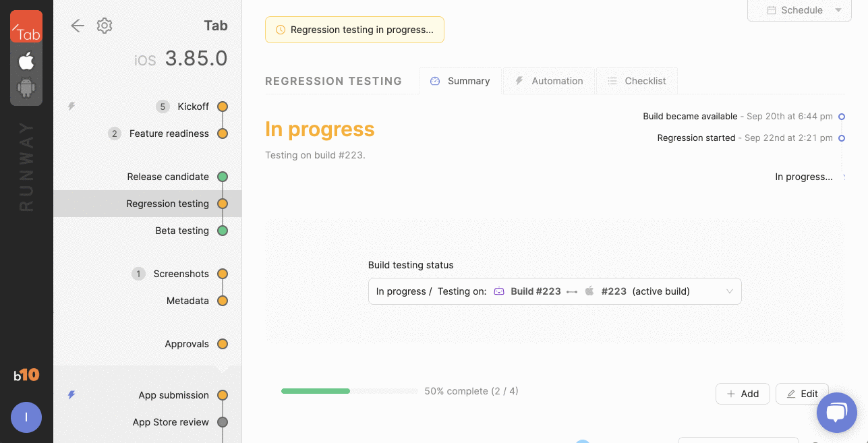868x443 pixels.
Task: Click the Kickoff status circle
Action: (223, 107)
